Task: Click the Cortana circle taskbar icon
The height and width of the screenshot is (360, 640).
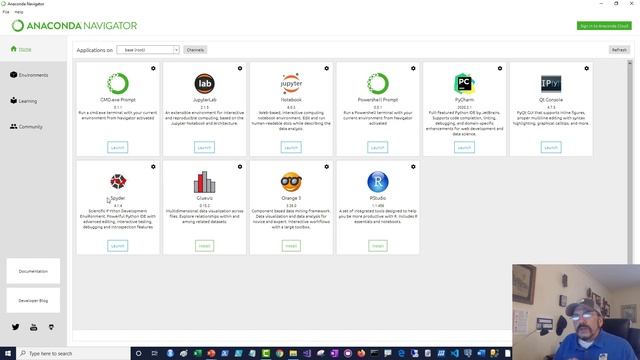Action: (x=138, y=353)
